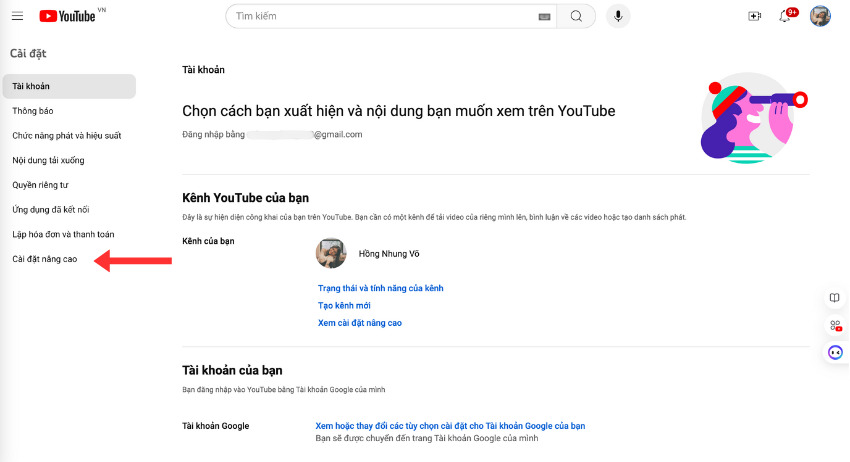Open account avatar menu at top right

820,16
